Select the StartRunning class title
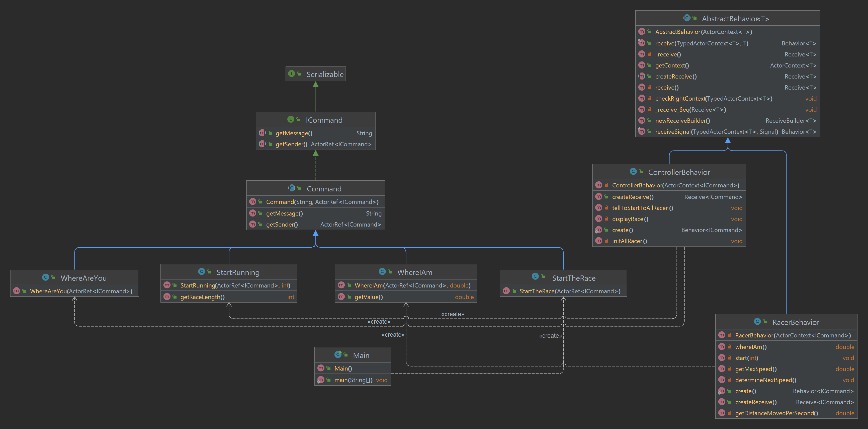The image size is (868, 429). point(237,272)
